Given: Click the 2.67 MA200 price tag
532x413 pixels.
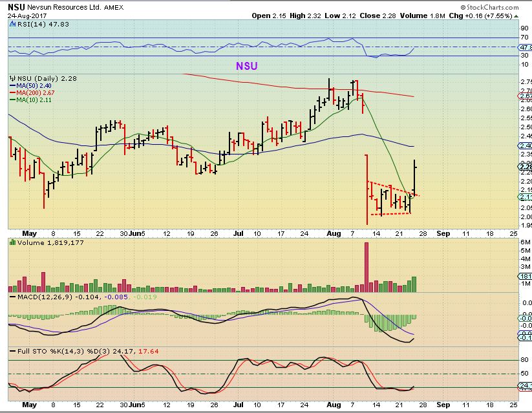Looking at the screenshot, I should pos(526,96).
